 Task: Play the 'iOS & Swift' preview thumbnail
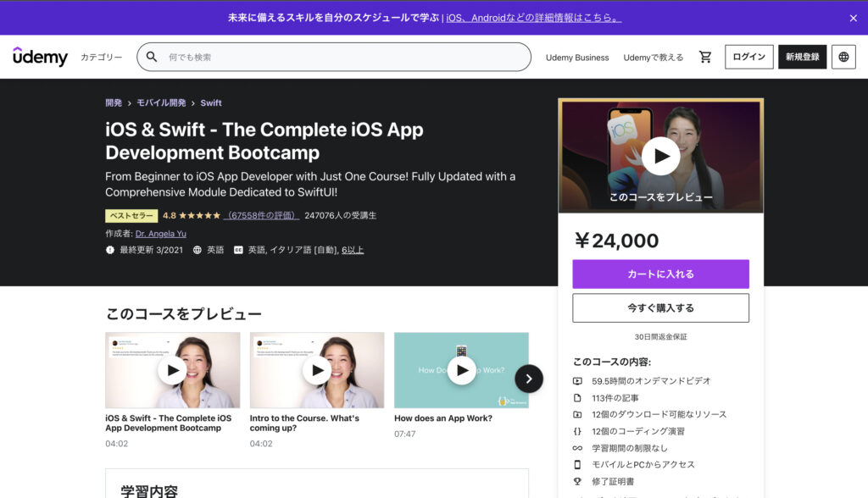tap(173, 370)
